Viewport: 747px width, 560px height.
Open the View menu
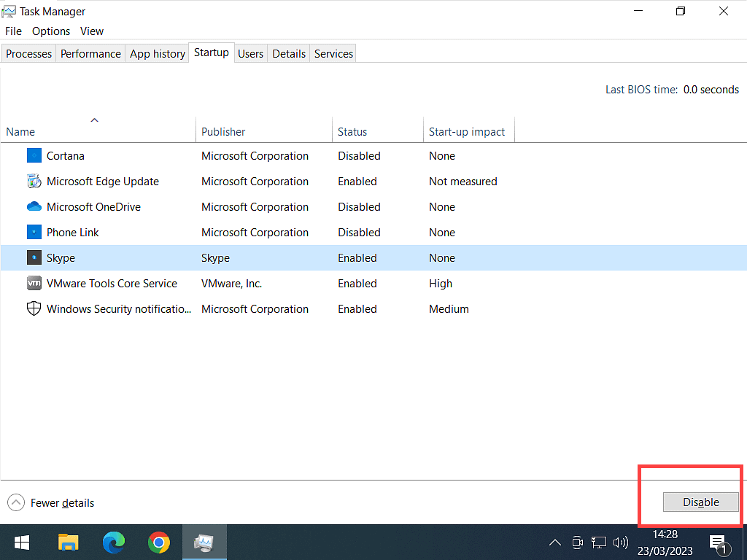[92, 31]
